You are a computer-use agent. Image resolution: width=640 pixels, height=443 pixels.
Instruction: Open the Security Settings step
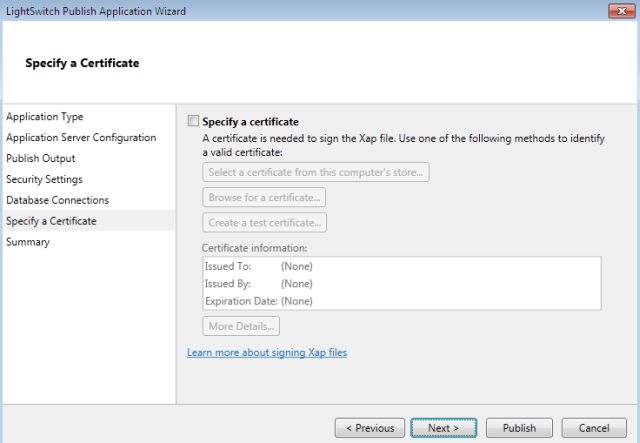pyautogui.click(x=44, y=179)
